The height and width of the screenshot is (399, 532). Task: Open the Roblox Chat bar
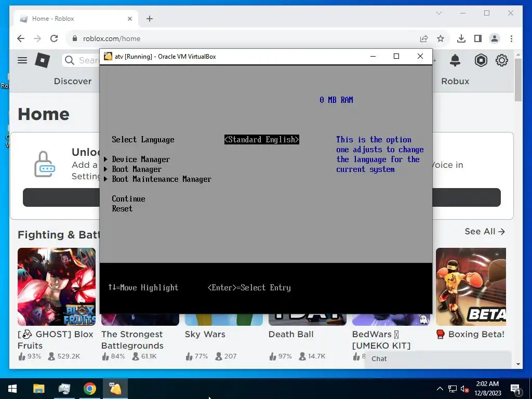pos(437,359)
